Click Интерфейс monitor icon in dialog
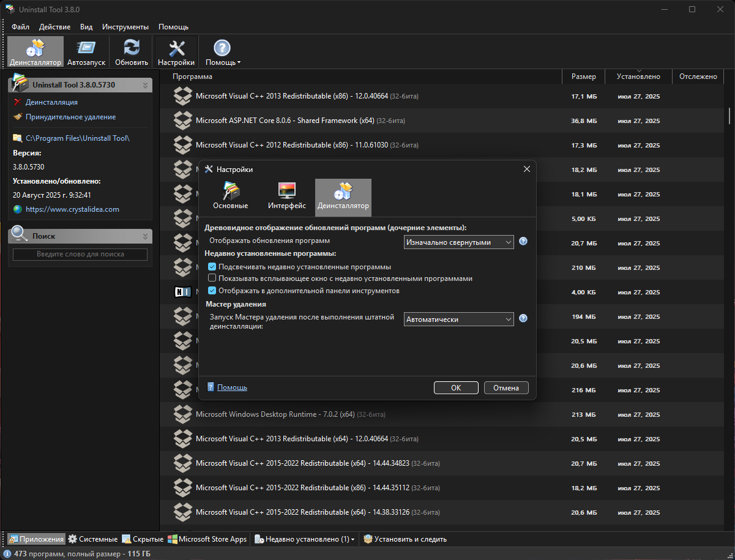Screen dimensions: 735x560 [287, 190]
